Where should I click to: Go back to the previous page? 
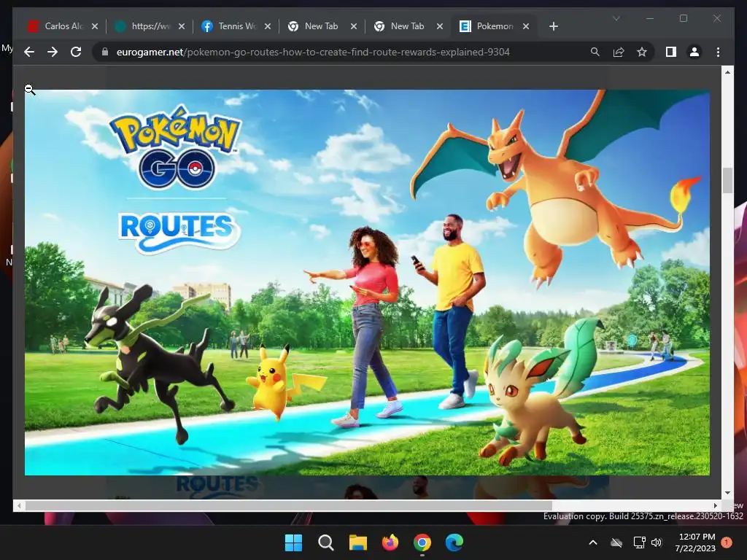pyautogui.click(x=29, y=52)
